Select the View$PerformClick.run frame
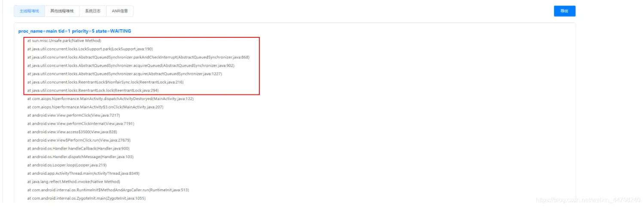The image size is (644, 207). [79, 140]
